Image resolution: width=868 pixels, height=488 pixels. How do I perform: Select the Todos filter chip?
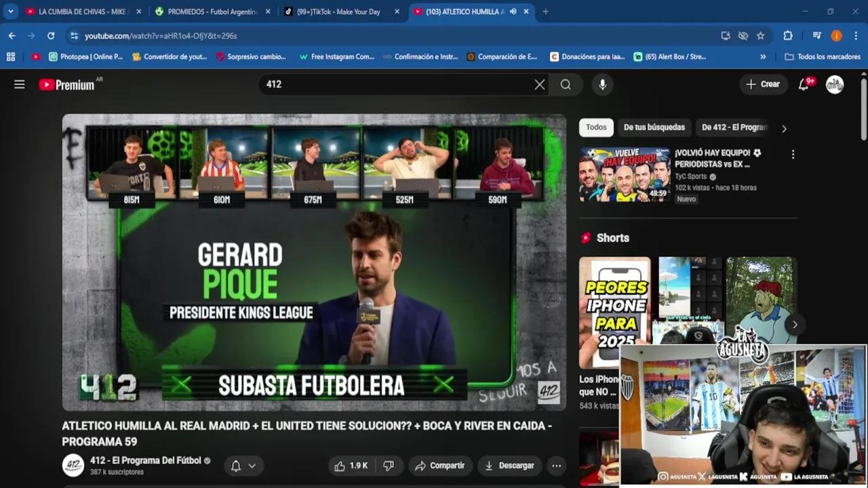pyautogui.click(x=596, y=127)
